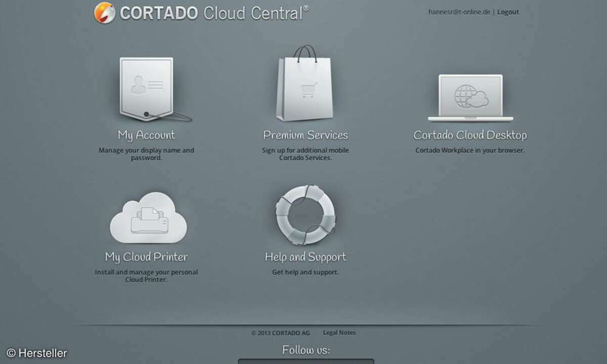The width and height of the screenshot is (607, 364).
Task: Click the My Cloud Printer heading
Action: pos(146,257)
